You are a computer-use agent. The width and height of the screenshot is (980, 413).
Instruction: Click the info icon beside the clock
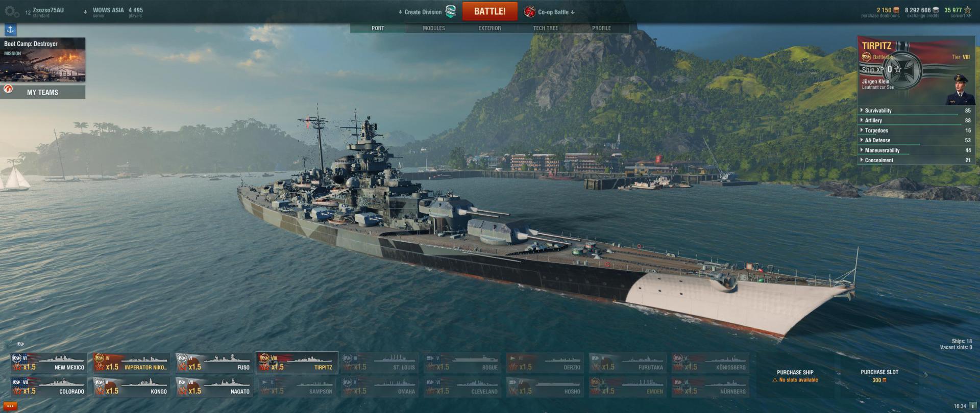coord(973,406)
